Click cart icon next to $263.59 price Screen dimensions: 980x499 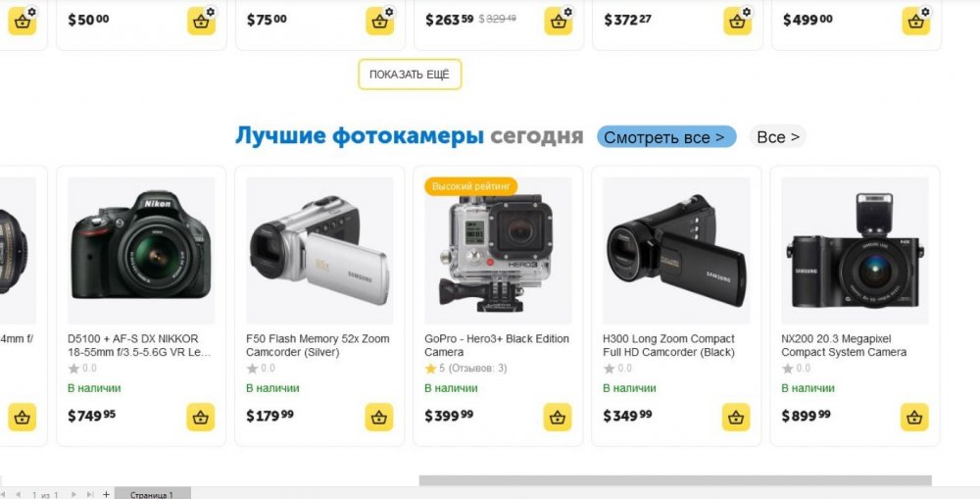[559, 22]
